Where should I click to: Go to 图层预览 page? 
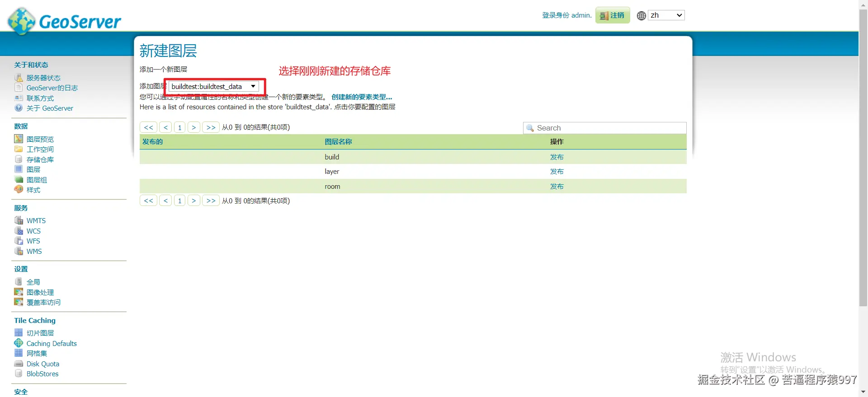(40, 139)
